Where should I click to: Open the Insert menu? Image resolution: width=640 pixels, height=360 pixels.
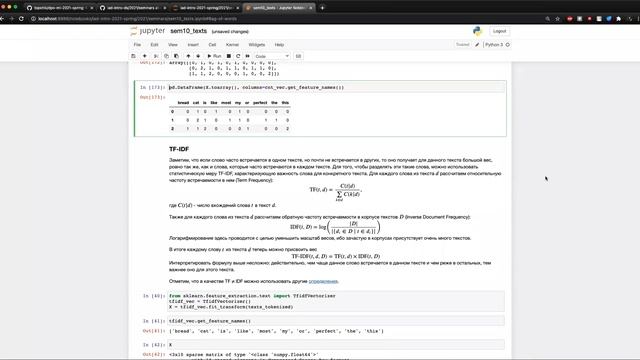(x=193, y=44)
